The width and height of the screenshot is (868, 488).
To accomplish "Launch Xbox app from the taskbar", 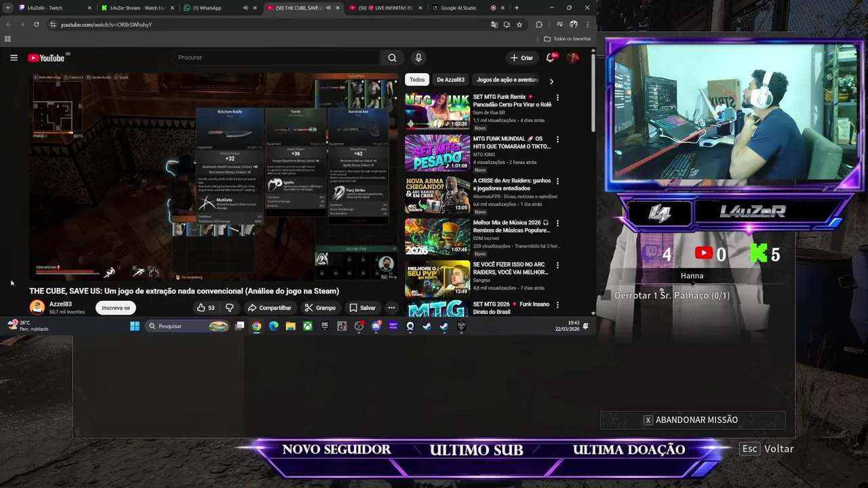I will coord(307,326).
